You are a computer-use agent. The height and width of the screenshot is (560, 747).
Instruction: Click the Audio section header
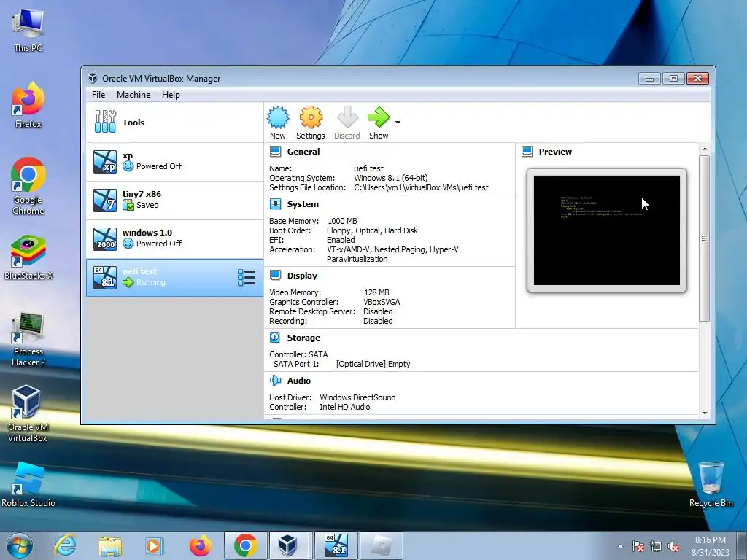coord(298,380)
